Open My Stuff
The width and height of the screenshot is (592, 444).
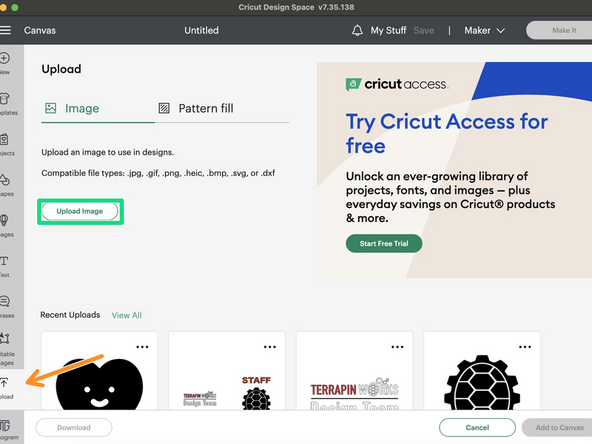point(388,31)
